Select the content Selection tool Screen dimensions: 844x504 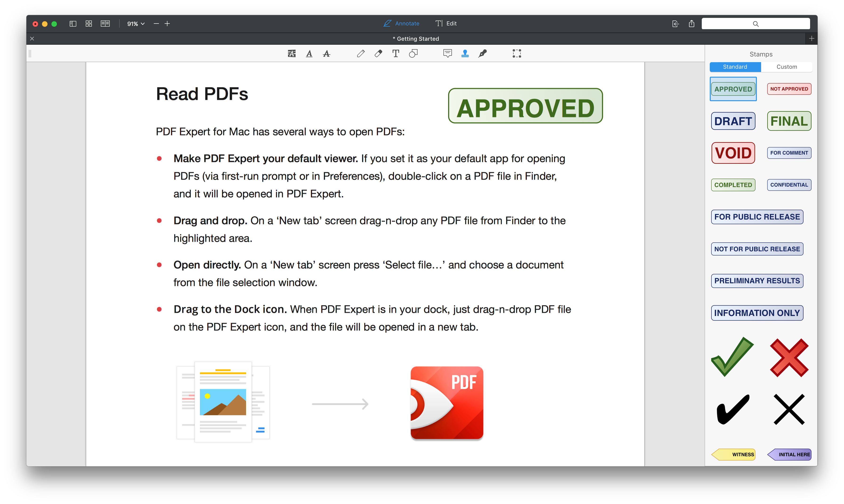tap(517, 53)
